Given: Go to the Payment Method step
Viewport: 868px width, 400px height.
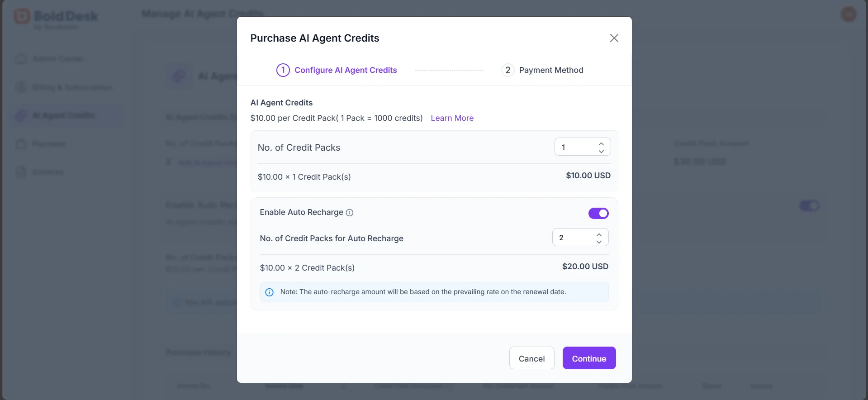Looking at the screenshot, I should click(x=551, y=70).
